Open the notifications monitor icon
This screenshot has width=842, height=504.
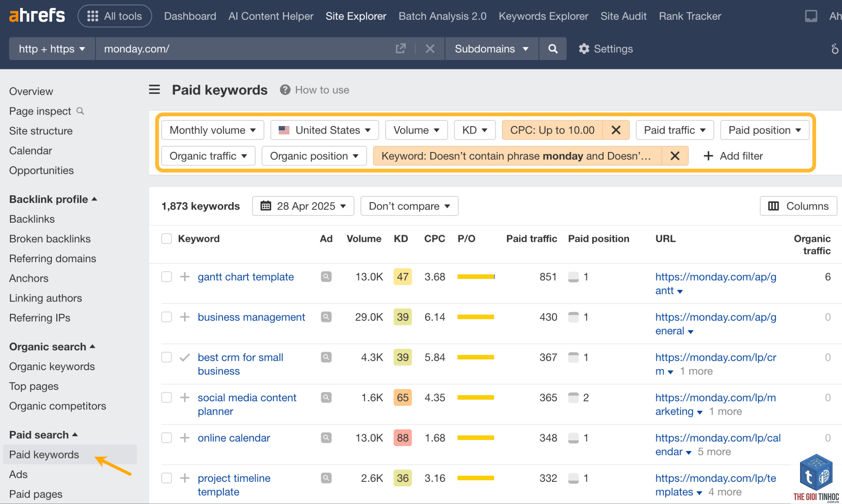811,16
